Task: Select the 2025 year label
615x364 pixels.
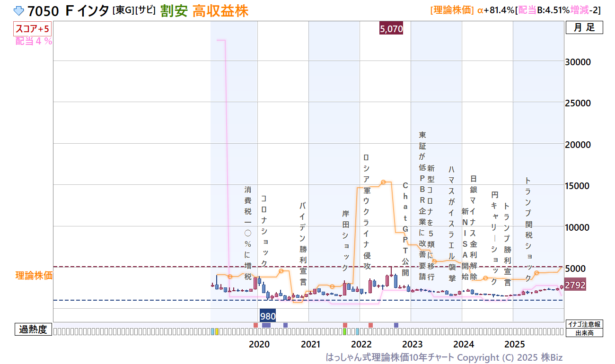Action: coord(515,344)
